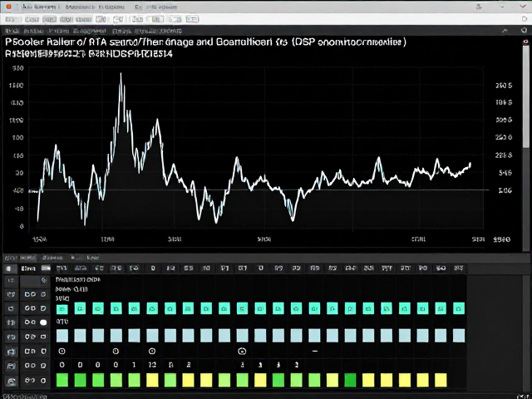This screenshot has width=532, height=399.
Task: Click the left-column icon in the numbers row
Action: pos(11,366)
